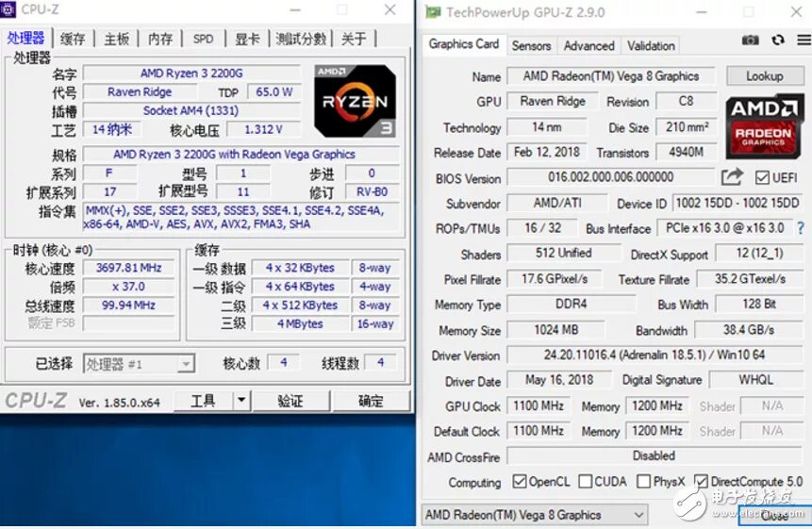The height and width of the screenshot is (529, 812).
Task: Toggle the PhysX checkbox
Action: click(x=644, y=481)
